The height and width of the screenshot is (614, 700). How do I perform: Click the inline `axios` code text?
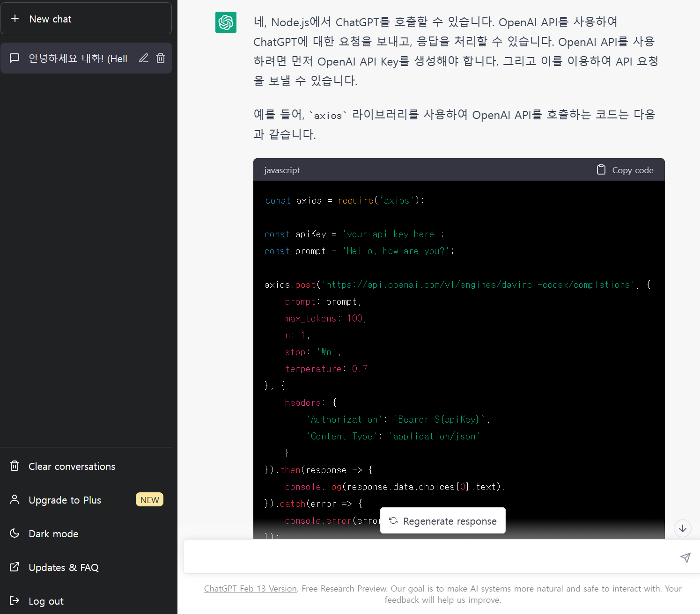(328, 116)
